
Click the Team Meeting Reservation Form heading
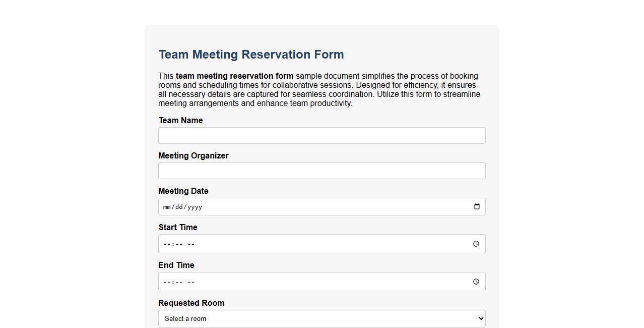[x=251, y=54]
